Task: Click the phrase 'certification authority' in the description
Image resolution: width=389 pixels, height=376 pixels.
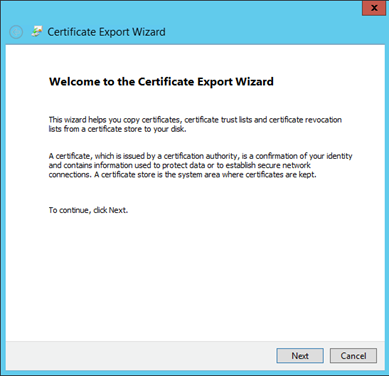Action: point(201,156)
